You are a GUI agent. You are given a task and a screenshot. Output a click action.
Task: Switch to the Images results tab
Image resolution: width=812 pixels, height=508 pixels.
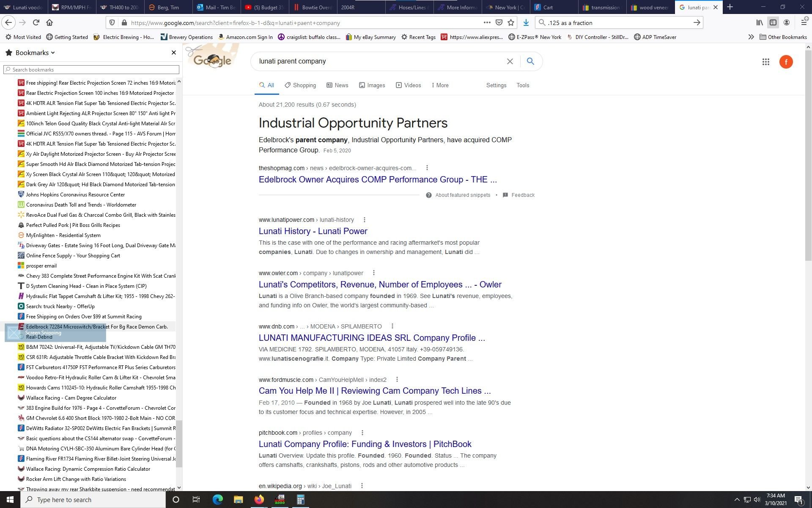[x=372, y=85]
